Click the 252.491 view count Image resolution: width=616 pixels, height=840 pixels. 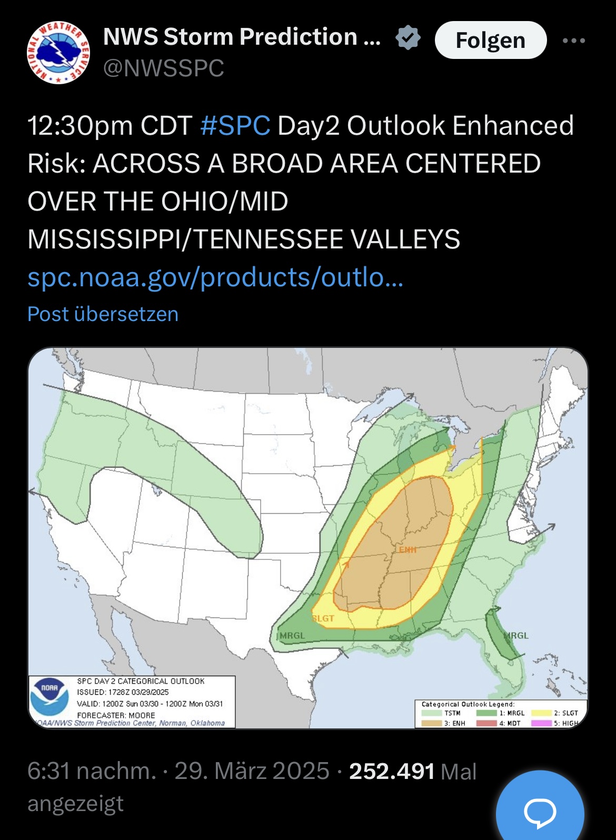pos(392,772)
